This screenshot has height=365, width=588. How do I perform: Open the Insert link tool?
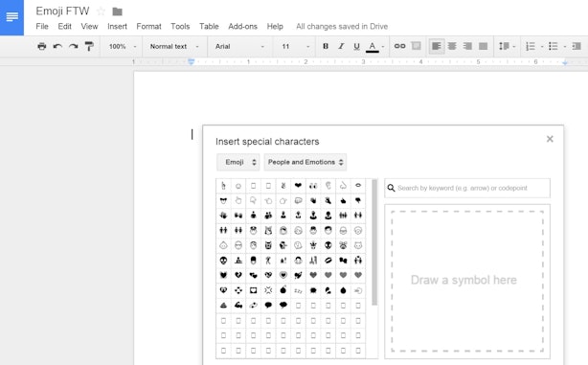coord(399,46)
